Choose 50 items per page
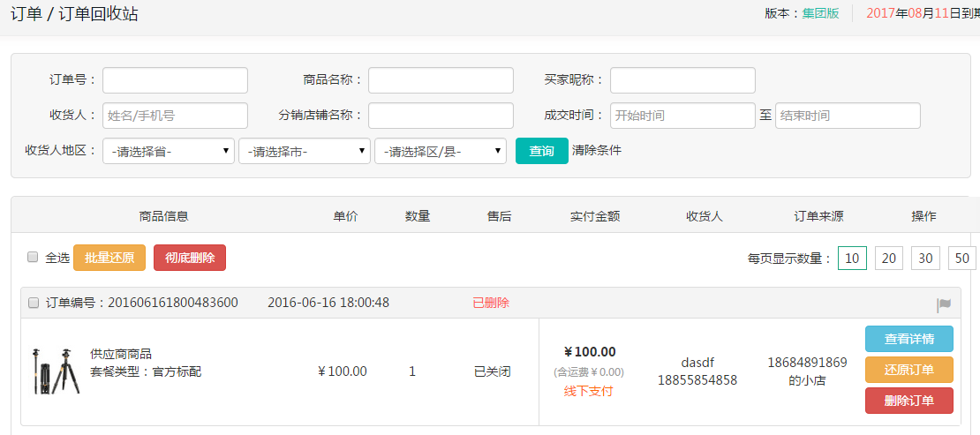This screenshot has width=980, height=435. (961, 258)
